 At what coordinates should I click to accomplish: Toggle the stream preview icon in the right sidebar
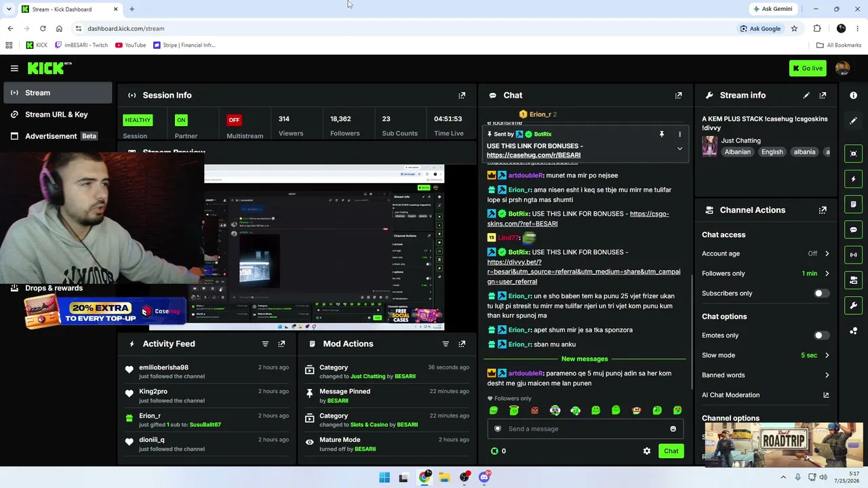853,154
